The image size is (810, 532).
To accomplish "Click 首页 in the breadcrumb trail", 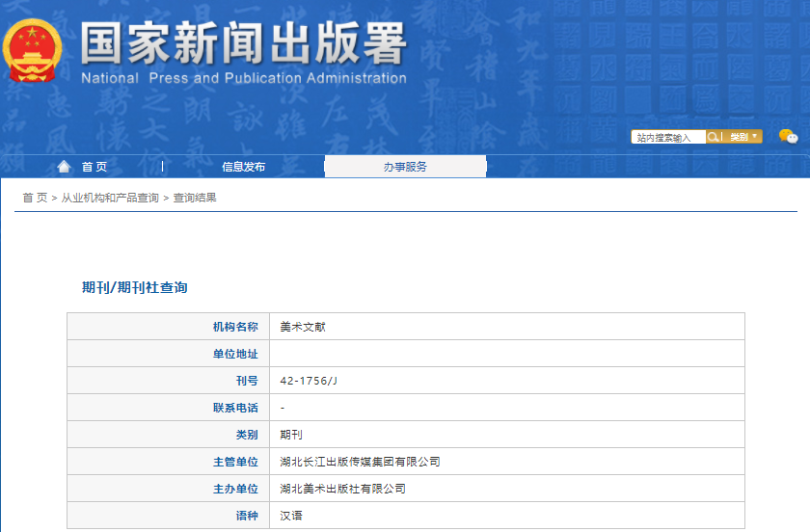I will [35, 198].
